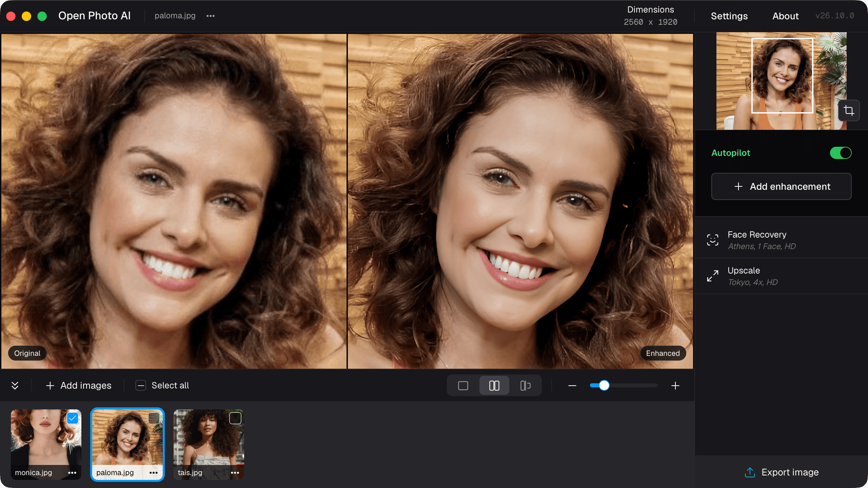
Task: Open the crop tool icon
Action: click(x=849, y=110)
